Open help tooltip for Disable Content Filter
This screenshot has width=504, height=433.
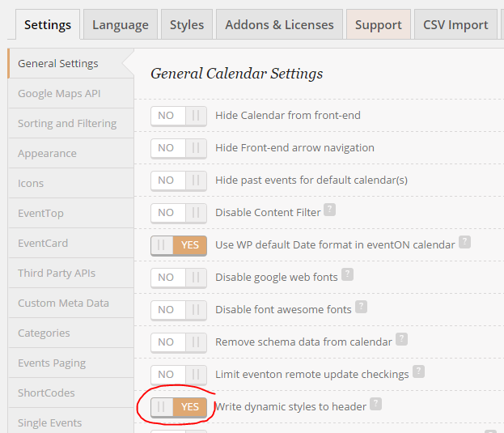click(x=329, y=210)
